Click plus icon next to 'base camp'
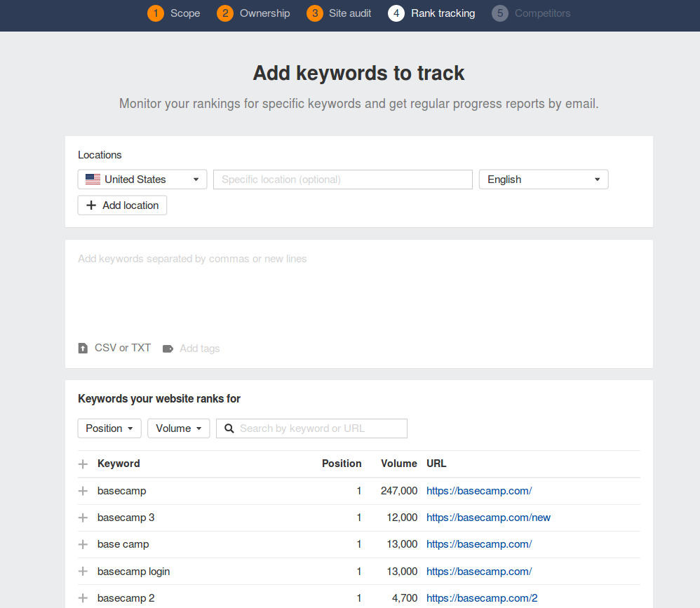700x608 pixels. coord(83,544)
